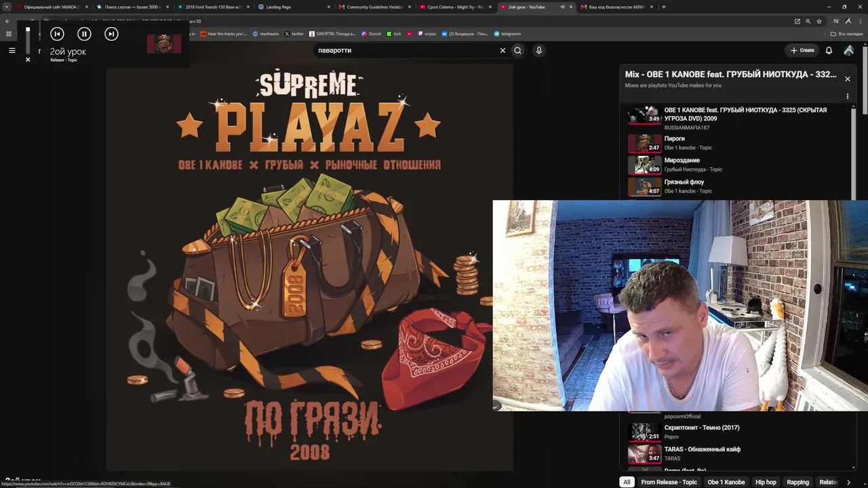The height and width of the screenshot is (488, 868).
Task: Pause playback in the media overlay
Action: (x=84, y=34)
